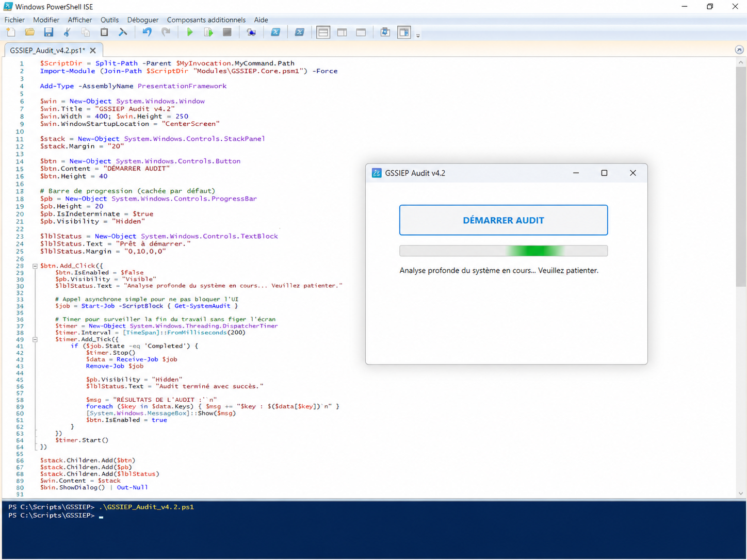747x560 pixels.
Task: Redo the last undone edit
Action: click(x=166, y=32)
